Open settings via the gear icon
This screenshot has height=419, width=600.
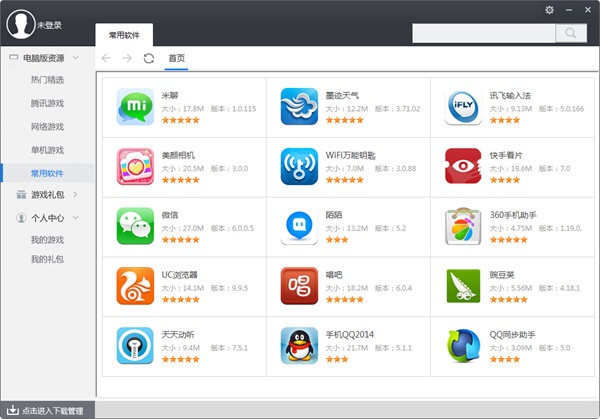tap(549, 10)
